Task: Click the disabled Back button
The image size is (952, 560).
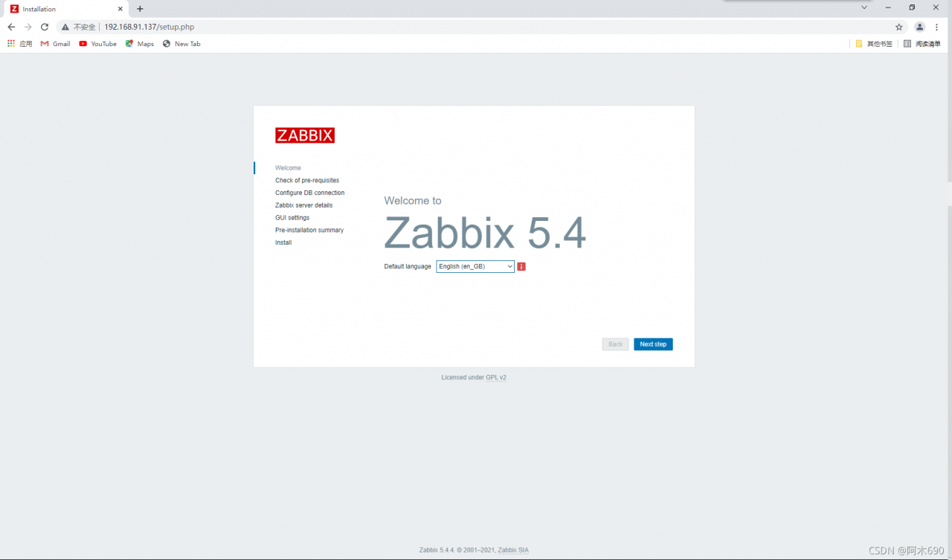Action: [x=616, y=344]
